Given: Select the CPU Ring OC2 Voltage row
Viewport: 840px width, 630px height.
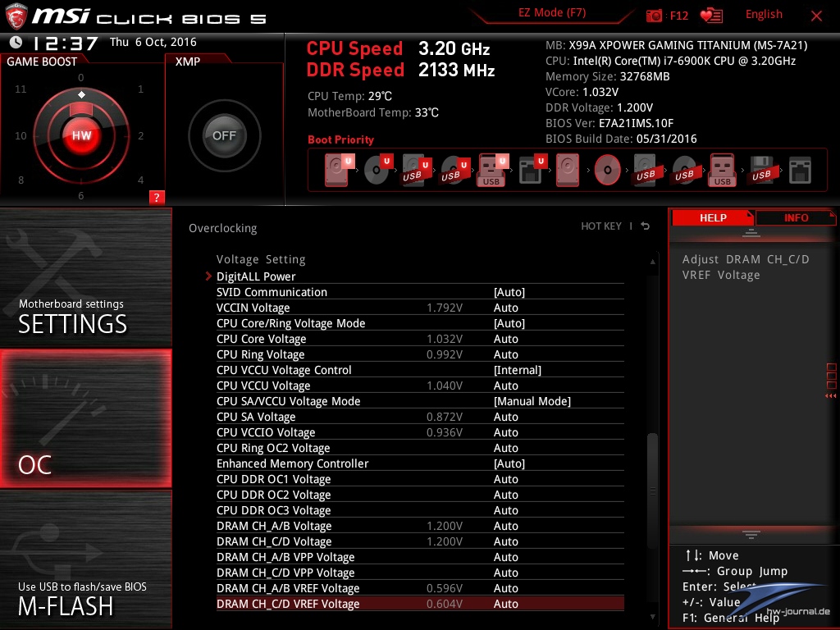Looking at the screenshot, I should click(420, 448).
